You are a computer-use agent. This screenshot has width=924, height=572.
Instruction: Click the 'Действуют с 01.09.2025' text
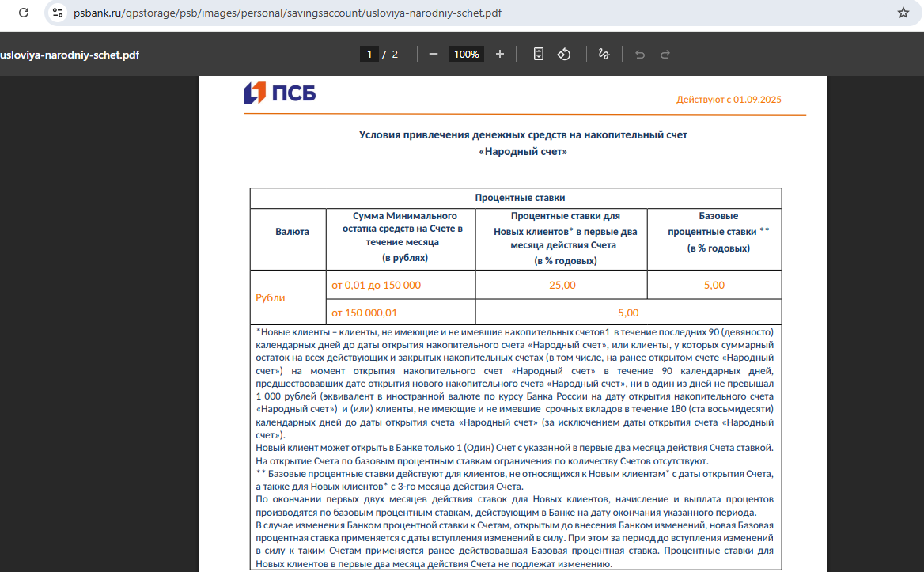729,100
